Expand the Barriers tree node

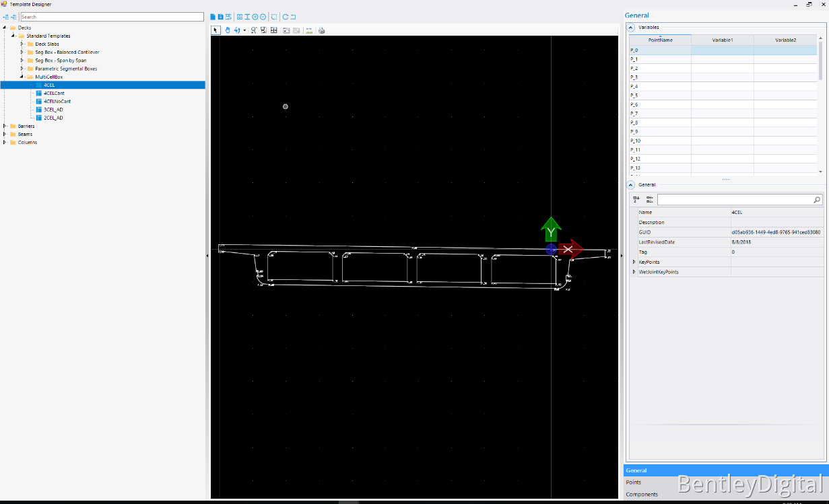pos(5,126)
